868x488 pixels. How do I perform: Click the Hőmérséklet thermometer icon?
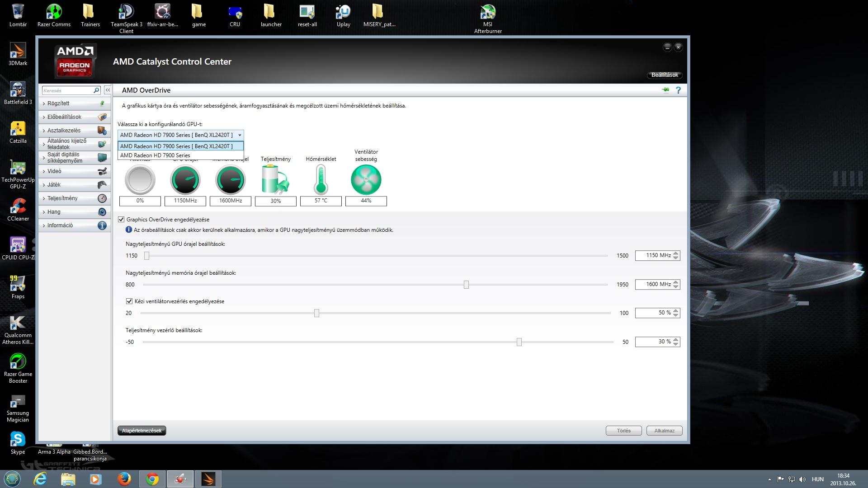[x=321, y=179]
